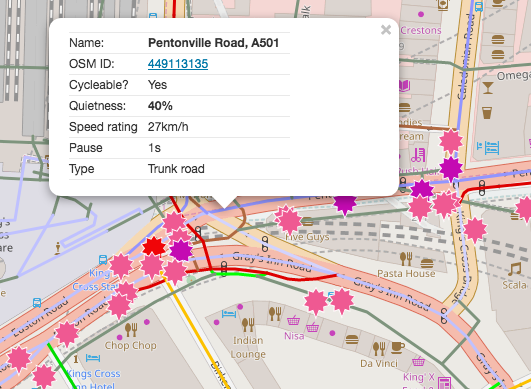Open OSM ID link 449113135
The image size is (531, 389).
coord(178,64)
